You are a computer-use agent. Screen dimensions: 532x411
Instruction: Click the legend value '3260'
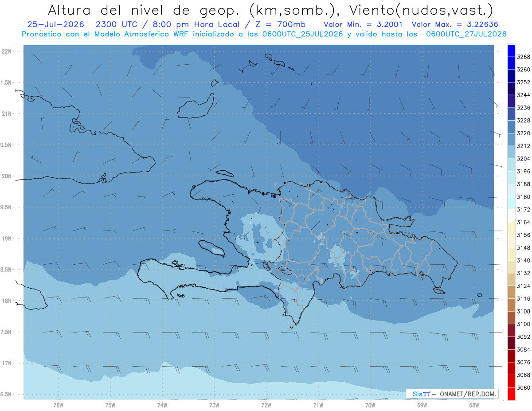tap(524, 70)
